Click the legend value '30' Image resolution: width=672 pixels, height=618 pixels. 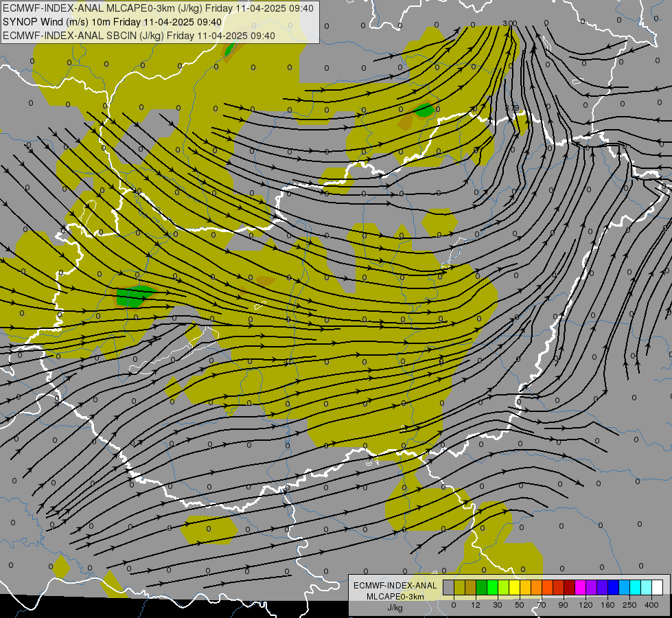(x=498, y=605)
